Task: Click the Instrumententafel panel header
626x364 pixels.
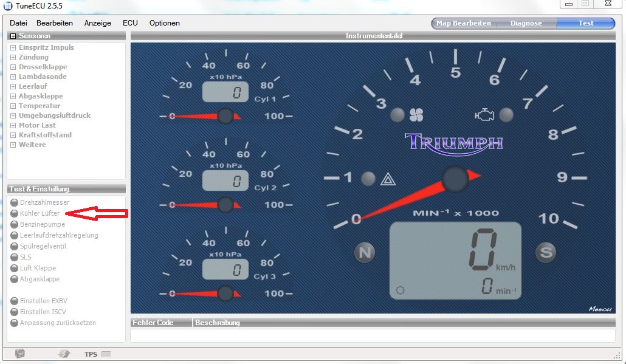Action: point(373,36)
